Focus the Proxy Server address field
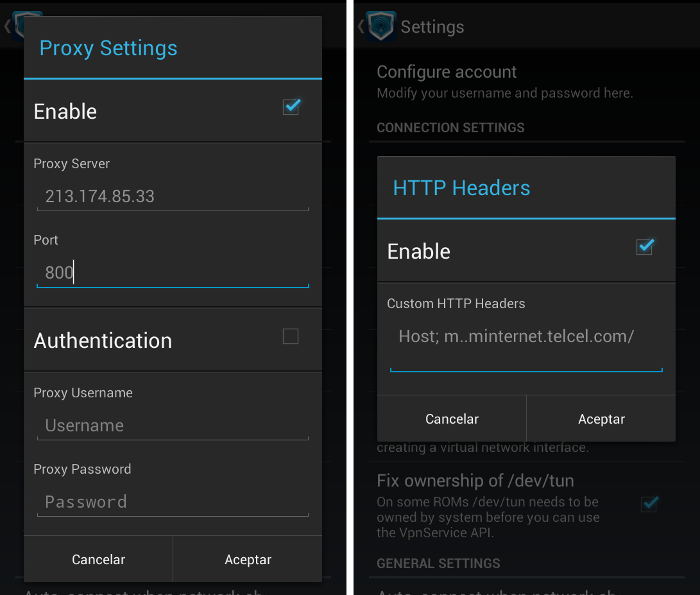 (x=173, y=196)
